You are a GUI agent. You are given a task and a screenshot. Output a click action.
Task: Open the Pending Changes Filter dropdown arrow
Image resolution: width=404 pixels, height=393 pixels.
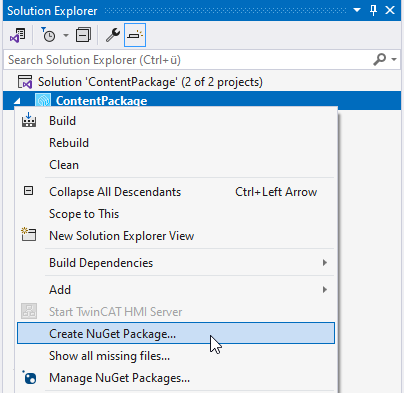click(66, 35)
